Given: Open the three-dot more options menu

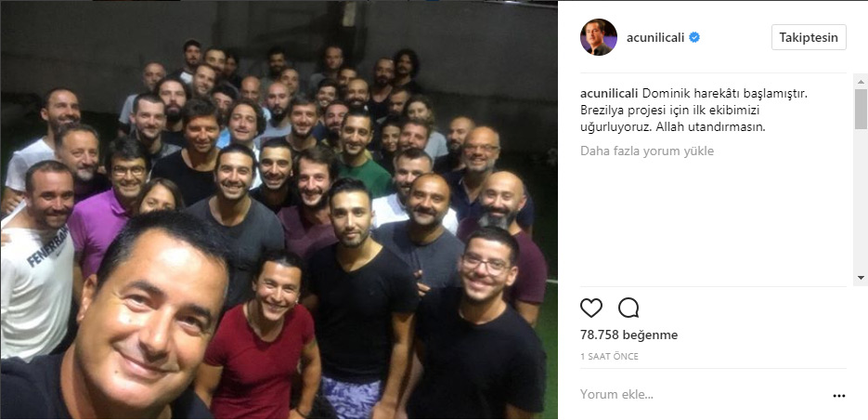Looking at the screenshot, I should pos(839,396).
